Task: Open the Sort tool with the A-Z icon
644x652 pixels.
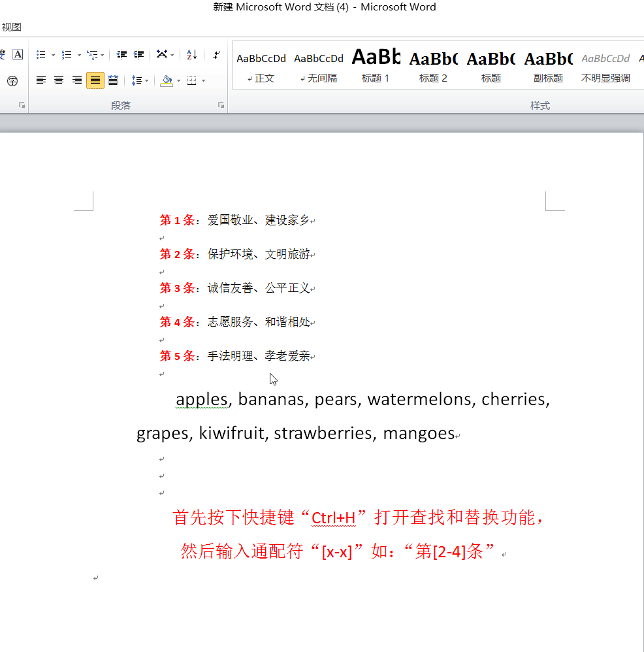Action: [x=190, y=54]
